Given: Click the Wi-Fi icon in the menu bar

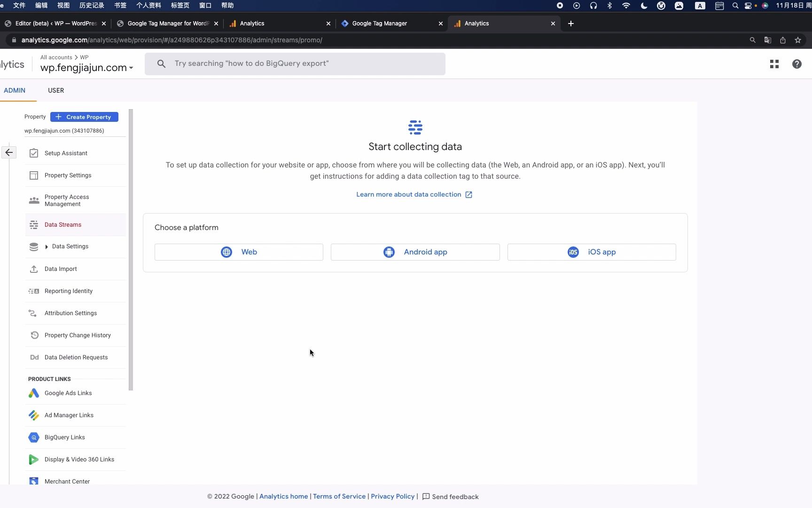Looking at the screenshot, I should point(626,6).
